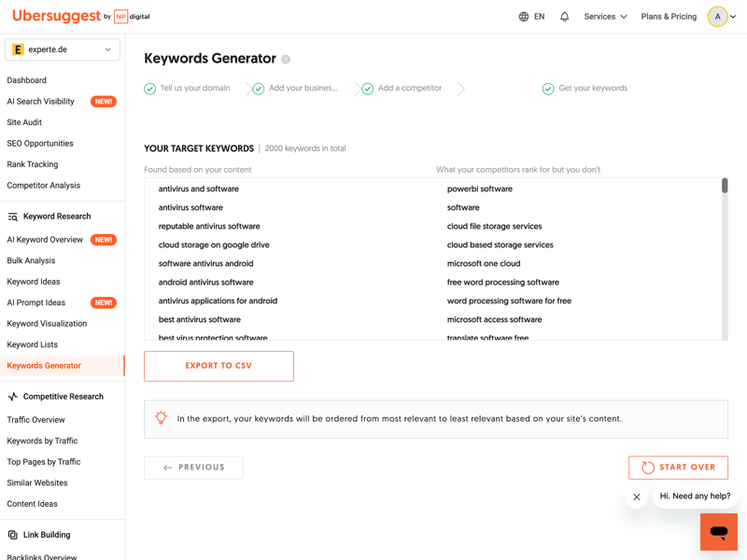This screenshot has width=747, height=560.
Task: Click the lightbulb tip icon
Action: coord(161,419)
